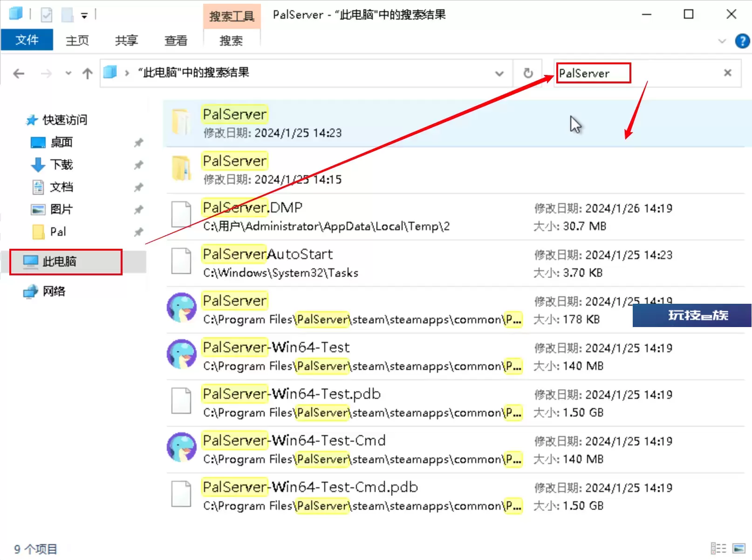Click the New folder icon in title bar

click(x=68, y=15)
